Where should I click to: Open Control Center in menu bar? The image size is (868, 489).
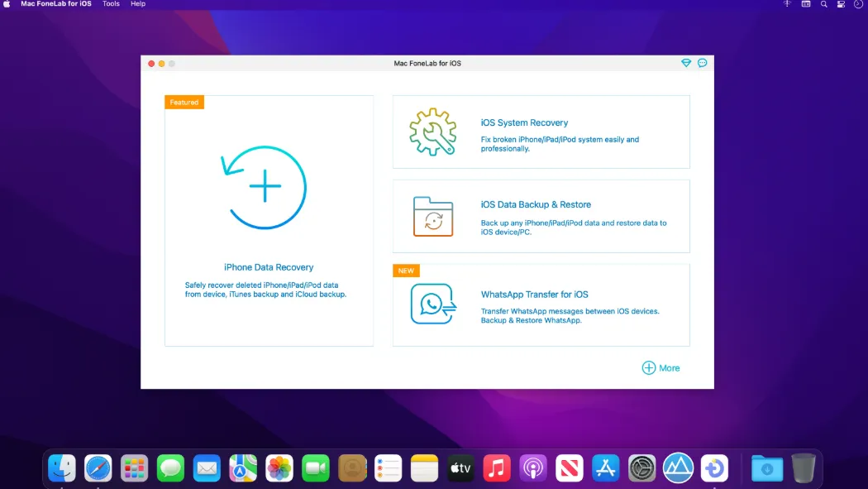click(841, 4)
